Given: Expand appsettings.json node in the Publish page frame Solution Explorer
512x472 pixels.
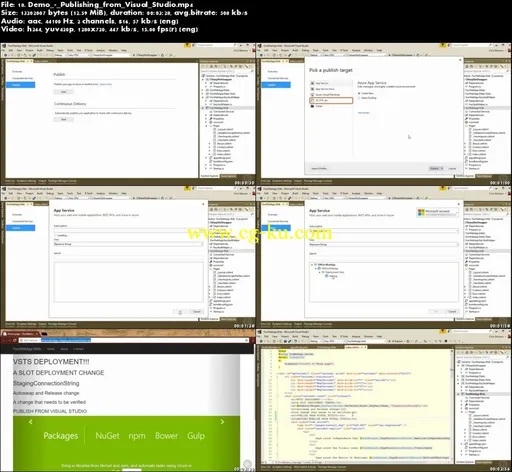Looking at the screenshot, I should (207, 158).
